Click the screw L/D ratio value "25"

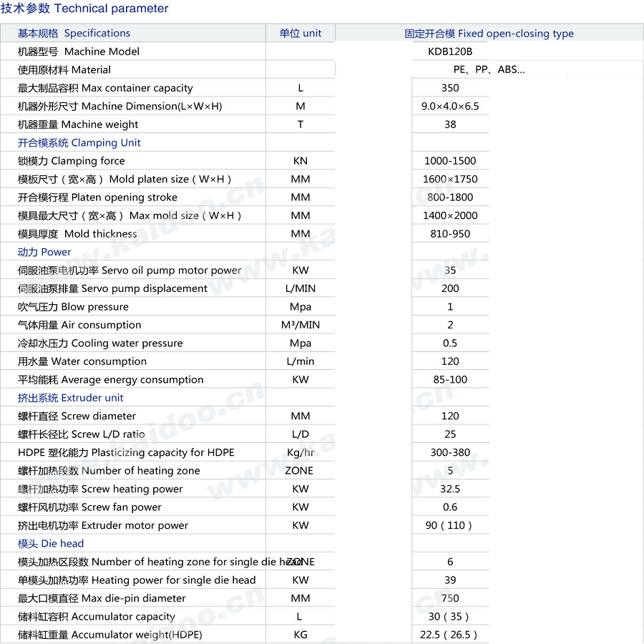click(x=450, y=434)
